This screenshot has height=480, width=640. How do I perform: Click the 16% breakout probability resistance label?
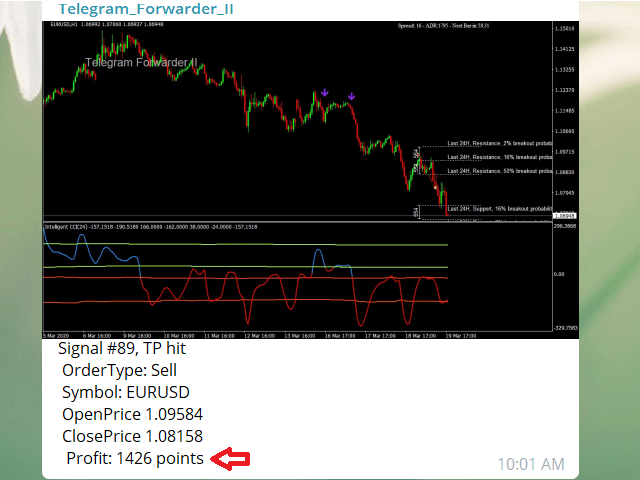pyautogui.click(x=499, y=157)
